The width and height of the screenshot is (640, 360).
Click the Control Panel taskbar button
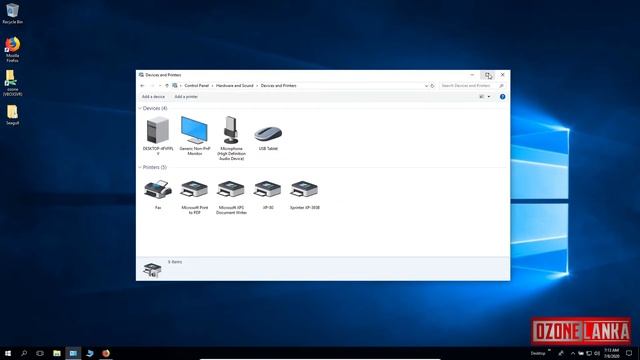tap(73, 353)
